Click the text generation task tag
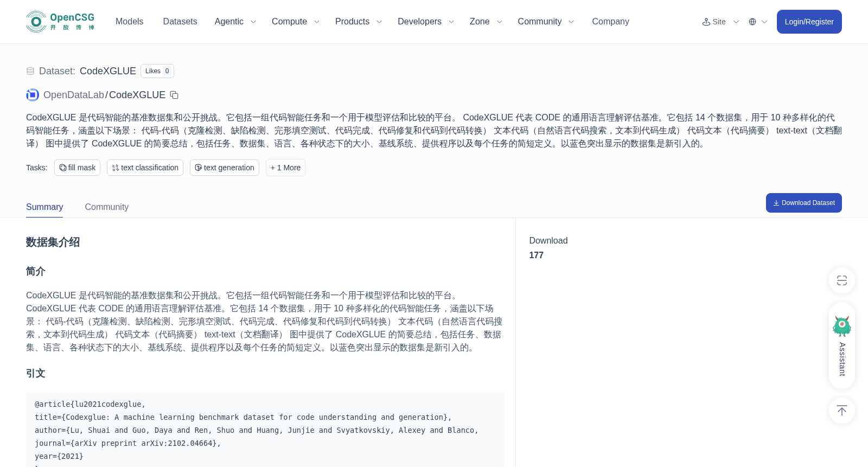The height and width of the screenshot is (467, 868). coord(225,168)
